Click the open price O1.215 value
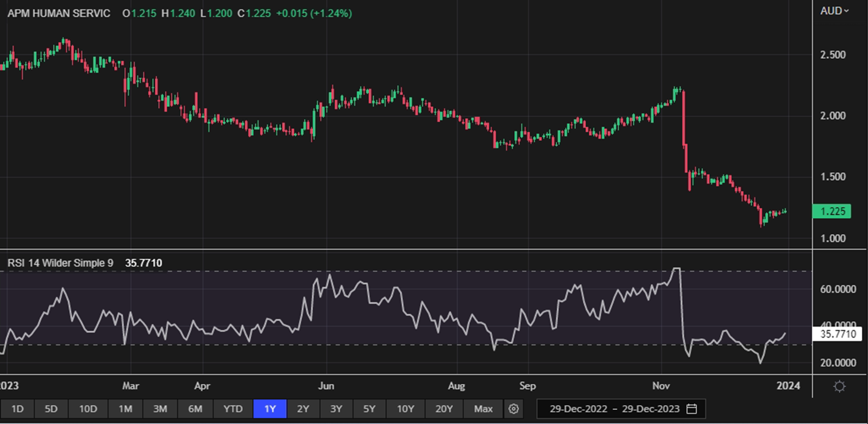 click(x=139, y=13)
